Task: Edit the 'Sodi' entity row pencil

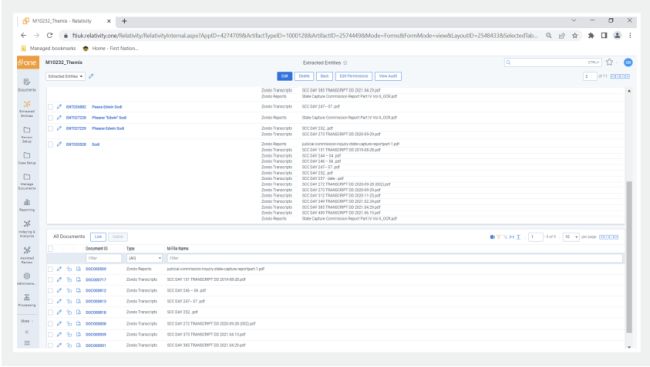Action: [x=59, y=144]
